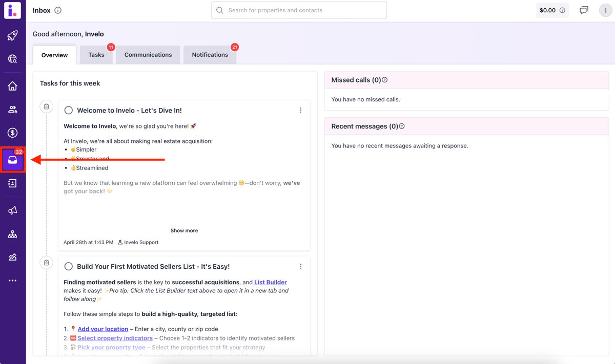
Task: Open the dollar sign deals icon
Action: pyautogui.click(x=13, y=133)
